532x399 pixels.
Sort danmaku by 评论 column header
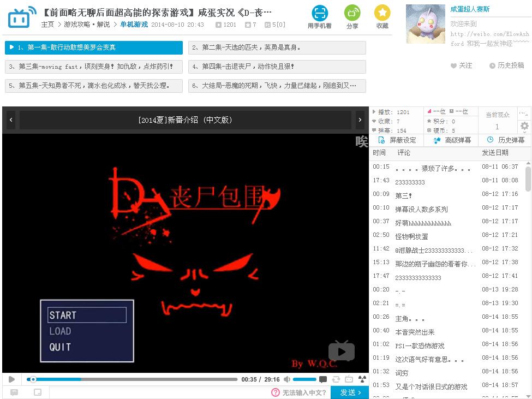pos(404,153)
